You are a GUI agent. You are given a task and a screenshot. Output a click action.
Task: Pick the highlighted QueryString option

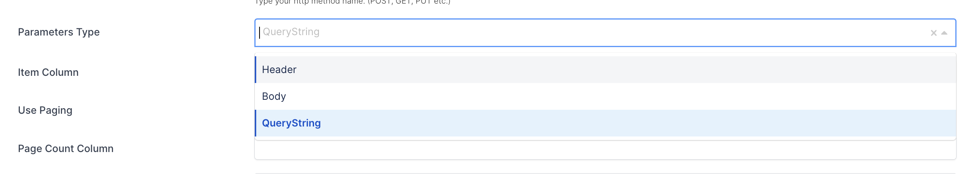point(291,123)
